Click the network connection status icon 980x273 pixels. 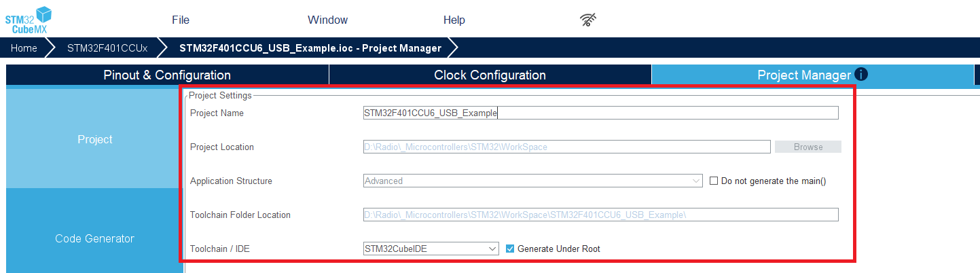(588, 20)
